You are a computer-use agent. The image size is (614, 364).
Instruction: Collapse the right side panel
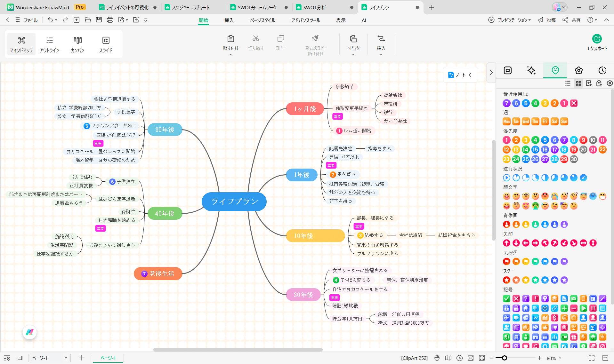pos(491,73)
